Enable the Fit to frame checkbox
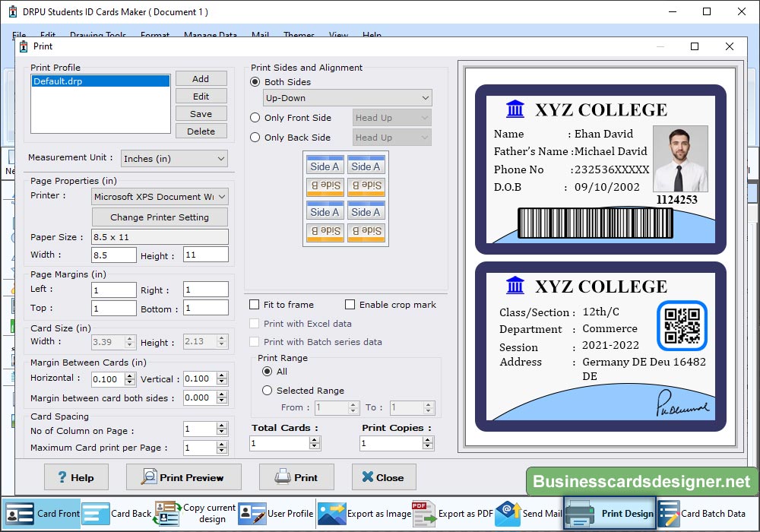The width and height of the screenshot is (760, 532). pyautogui.click(x=255, y=305)
